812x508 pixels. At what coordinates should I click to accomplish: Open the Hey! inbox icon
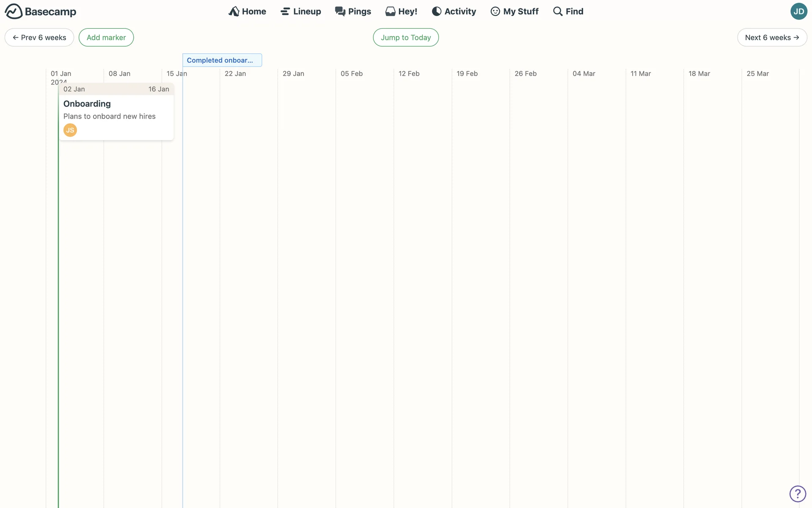[x=390, y=11]
